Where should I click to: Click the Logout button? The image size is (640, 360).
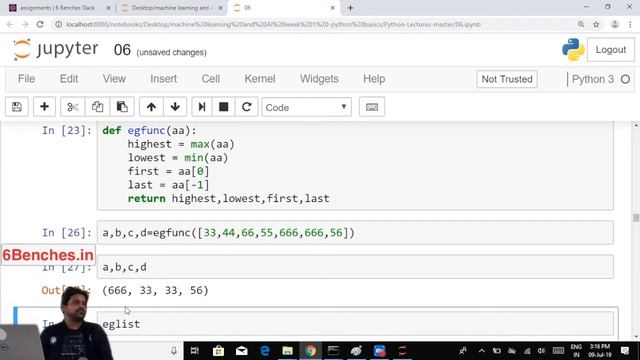pos(611,50)
